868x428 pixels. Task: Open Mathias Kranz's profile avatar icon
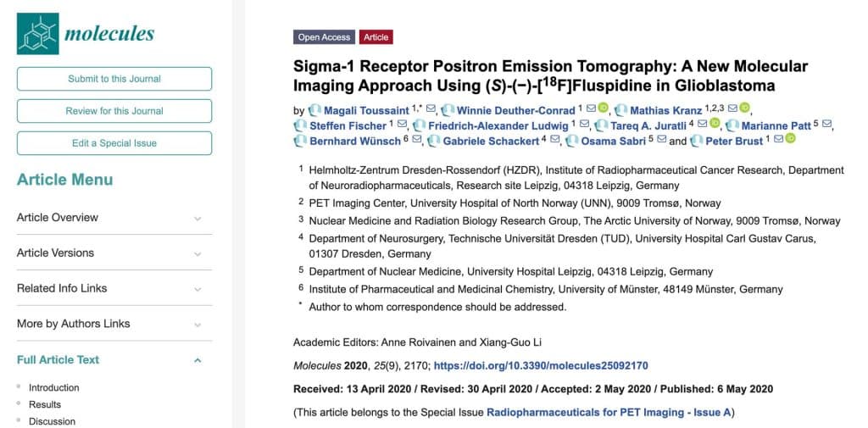click(x=621, y=110)
